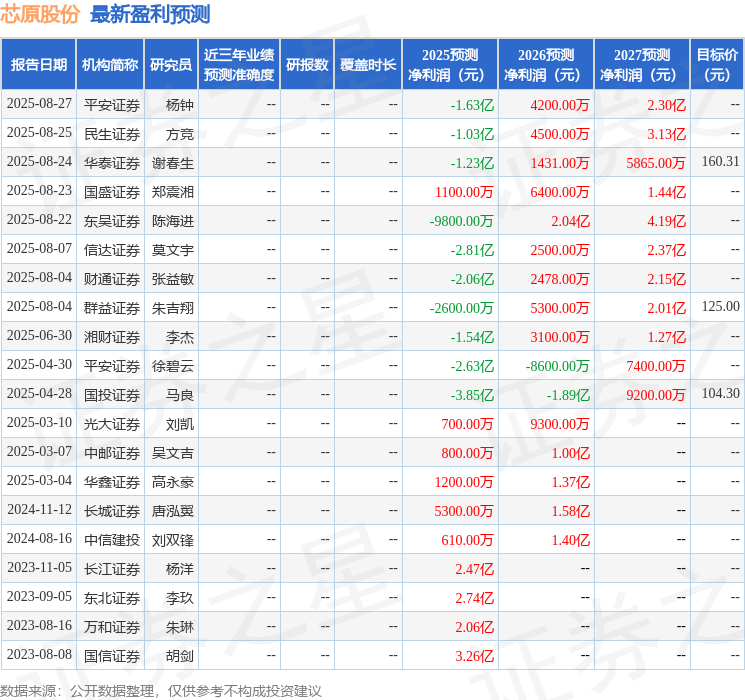Click the date 2024-11-12
This screenshot has width=745, height=700.
pos(39,509)
